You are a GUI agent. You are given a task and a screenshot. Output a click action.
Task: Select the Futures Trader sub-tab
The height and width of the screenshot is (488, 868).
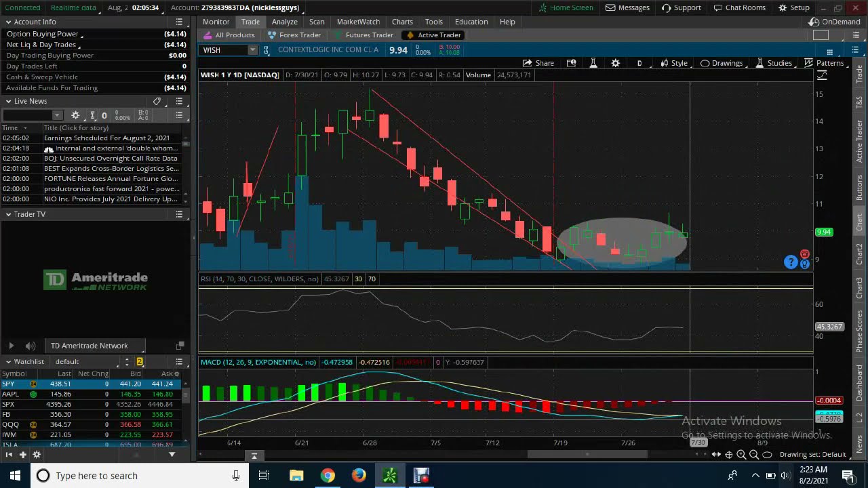pos(363,35)
